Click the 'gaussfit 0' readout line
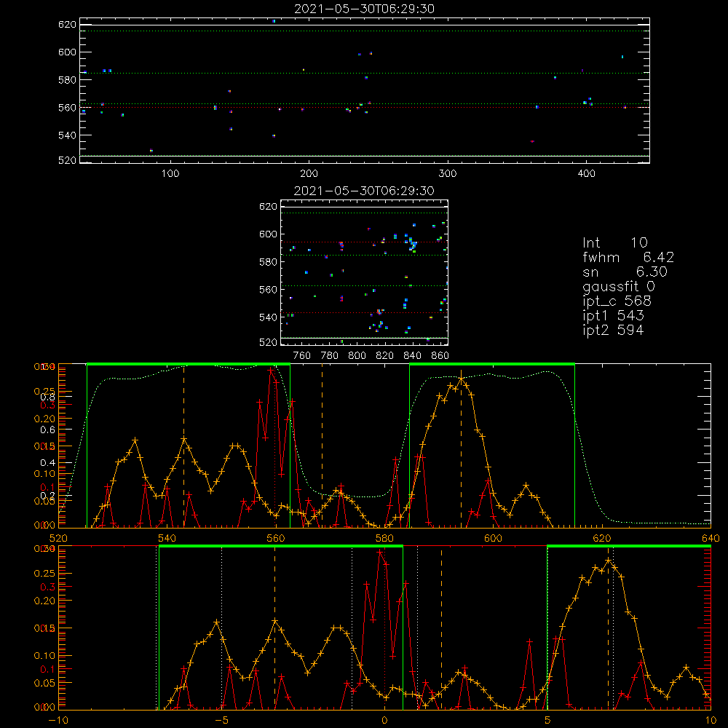 click(618, 286)
